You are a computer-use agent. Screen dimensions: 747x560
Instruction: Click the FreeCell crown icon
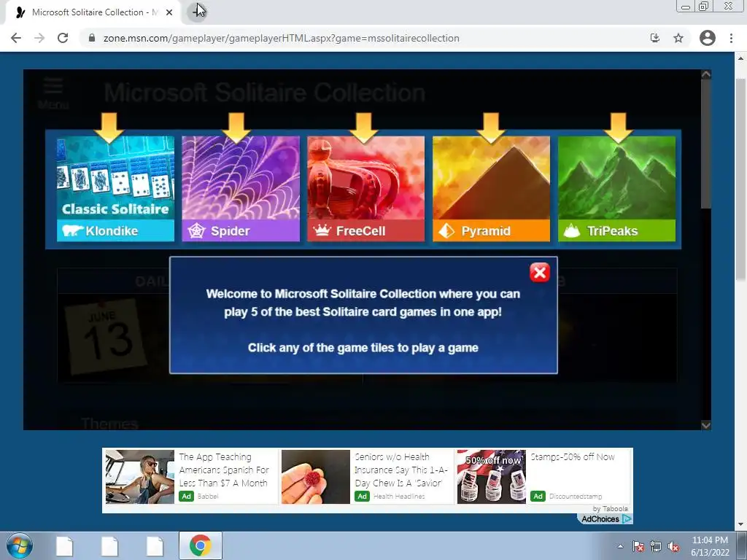point(322,230)
